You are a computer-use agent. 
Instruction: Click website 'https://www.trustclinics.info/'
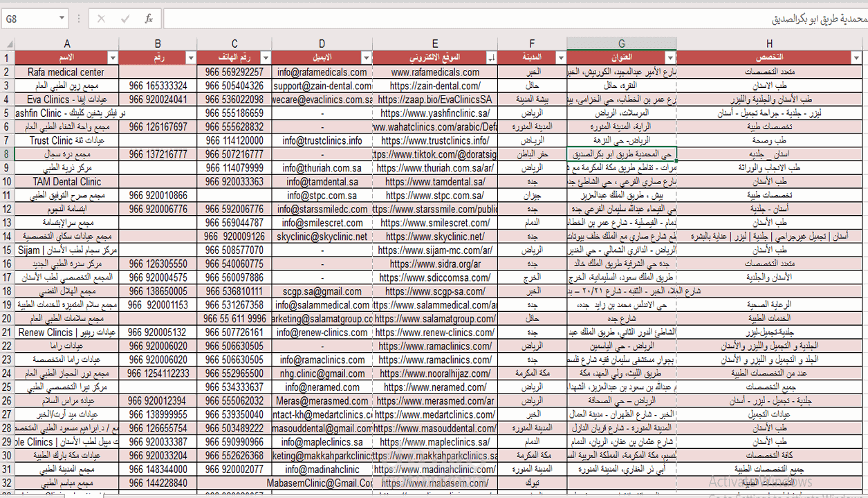435,140
